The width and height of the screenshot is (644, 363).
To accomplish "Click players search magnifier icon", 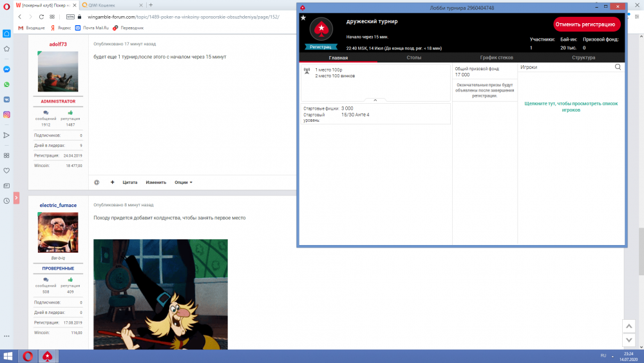I will tap(618, 67).
